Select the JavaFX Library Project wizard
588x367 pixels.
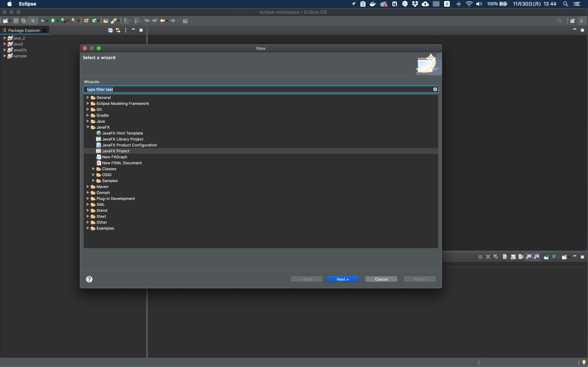point(122,139)
